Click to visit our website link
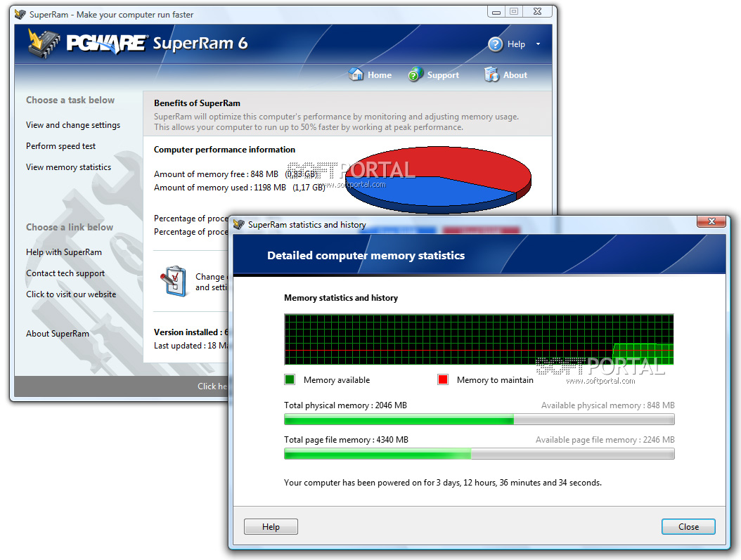Image resolution: width=741 pixels, height=560 pixels. pyautogui.click(x=71, y=294)
